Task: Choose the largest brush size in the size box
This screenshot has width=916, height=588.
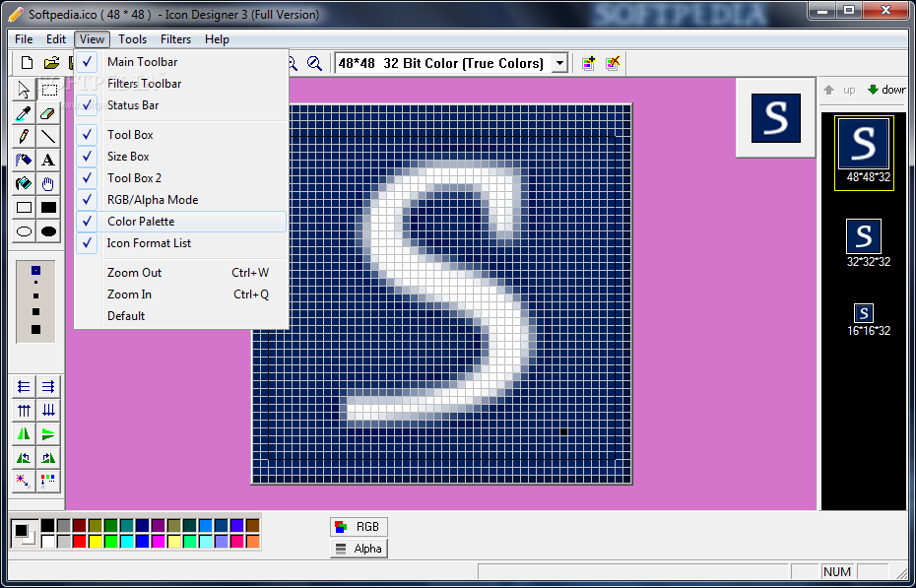Action: pos(35,329)
